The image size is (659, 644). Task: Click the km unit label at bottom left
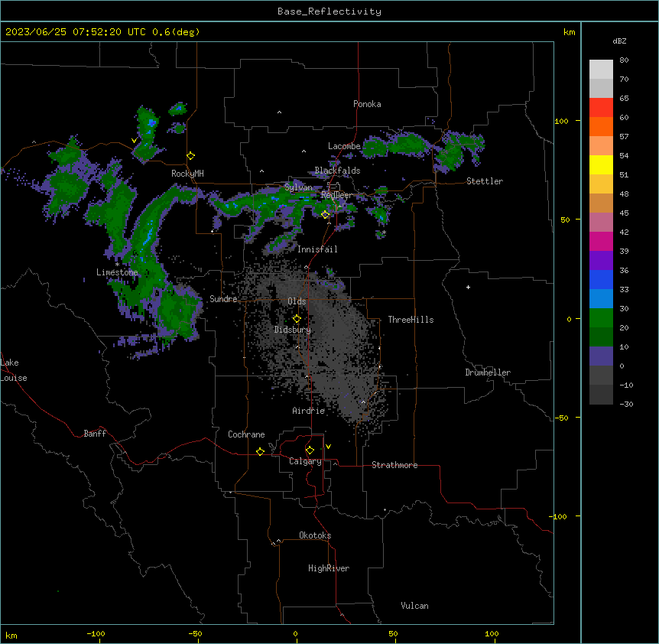(11, 635)
